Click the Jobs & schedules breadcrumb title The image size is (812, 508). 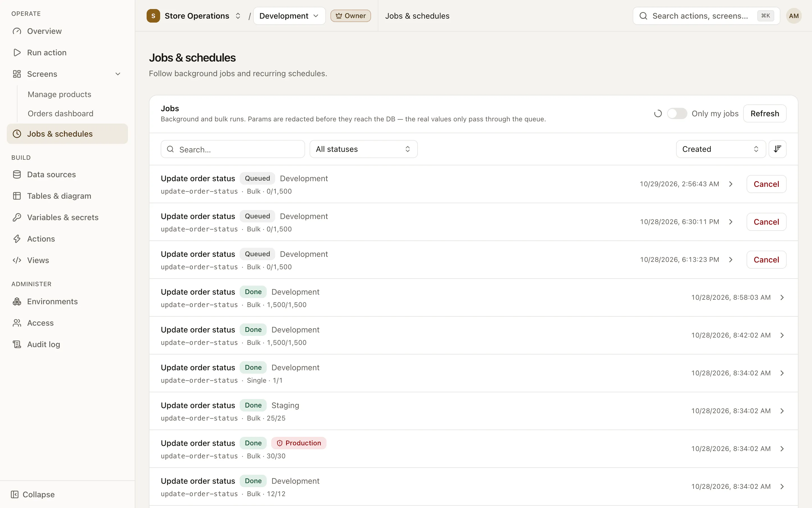coord(417,16)
